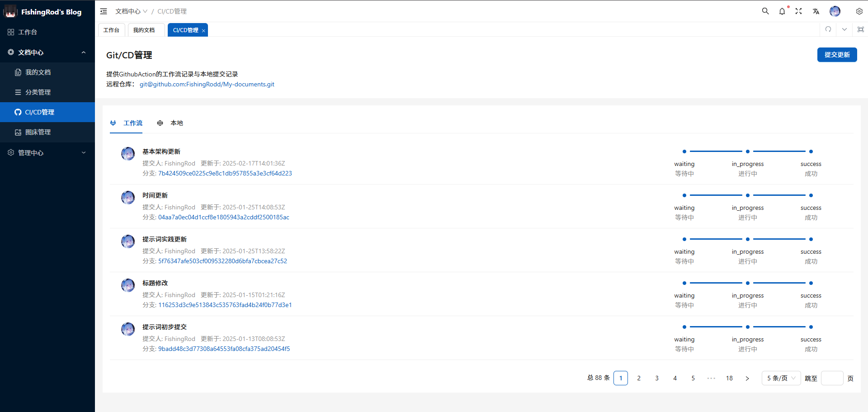Close the CI/CD管理 tab
This screenshot has height=412, width=868.
click(x=203, y=31)
